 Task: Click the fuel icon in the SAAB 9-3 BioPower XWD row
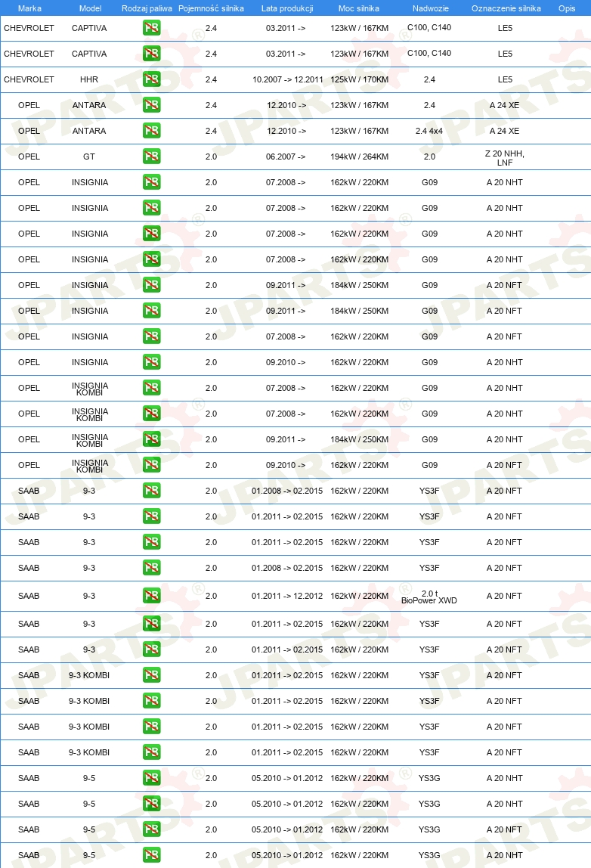pos(152,597)
